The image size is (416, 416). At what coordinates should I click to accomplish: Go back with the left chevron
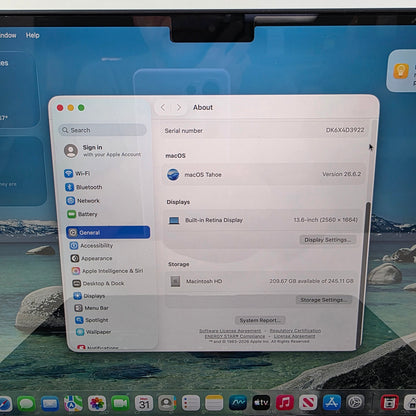(163, 107)
